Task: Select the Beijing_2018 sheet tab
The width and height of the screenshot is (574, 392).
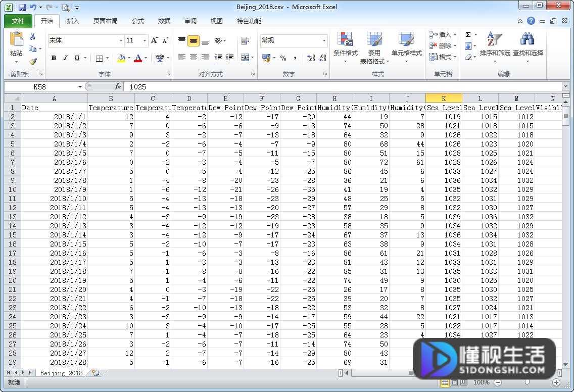Action: click(61, 373)
